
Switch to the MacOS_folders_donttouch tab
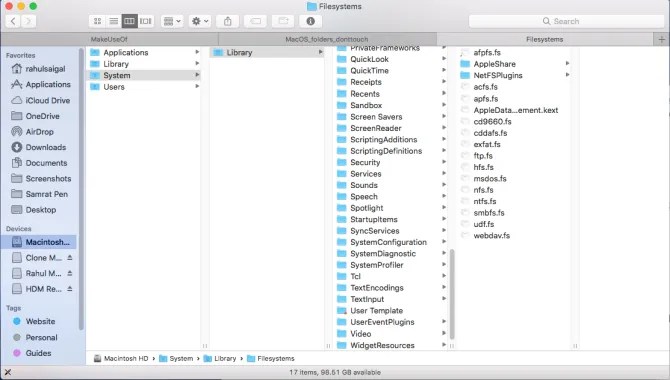coord(327,39)
